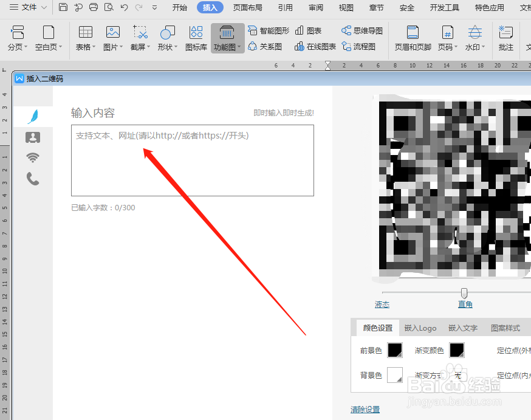The image size is (531, 420).
Task: Select the contact card QR code icon
Action: point(33,137)
